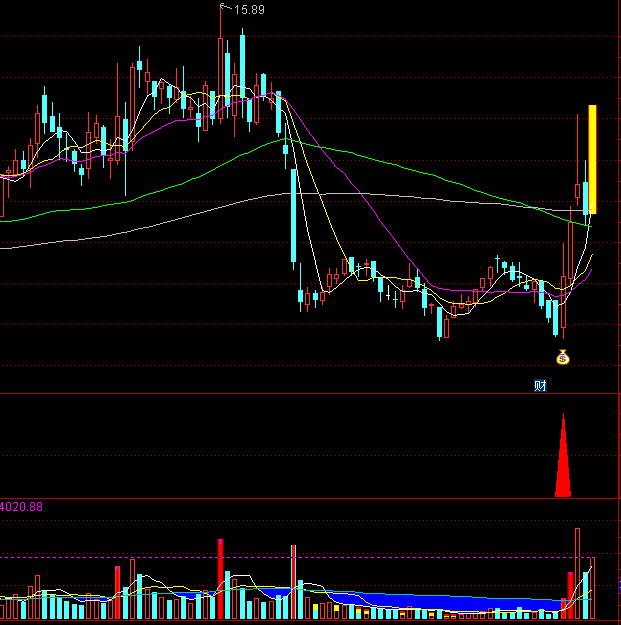Click the magenta 4020.88 volume value
The image size is (621, 625).
pyautogui.click(x=21, y=507)
